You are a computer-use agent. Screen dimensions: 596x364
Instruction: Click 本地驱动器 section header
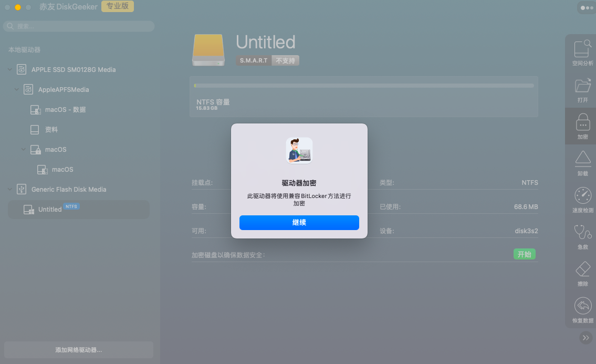24,50
